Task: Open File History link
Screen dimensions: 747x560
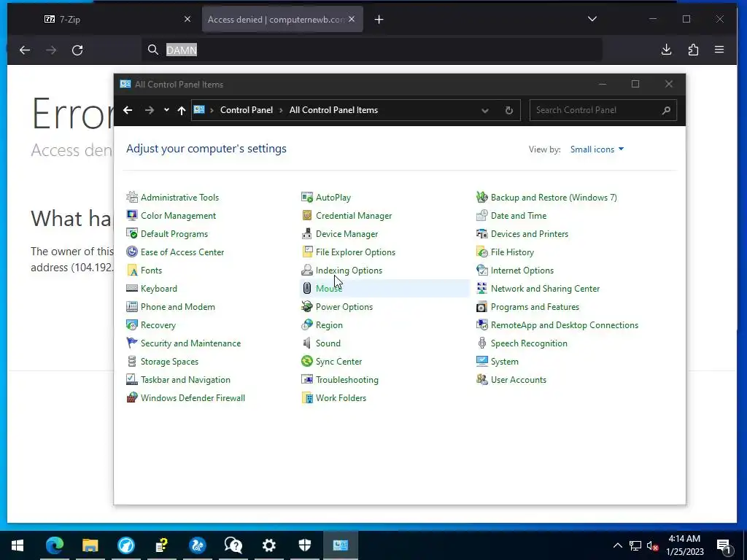Action: pos(512,252)
